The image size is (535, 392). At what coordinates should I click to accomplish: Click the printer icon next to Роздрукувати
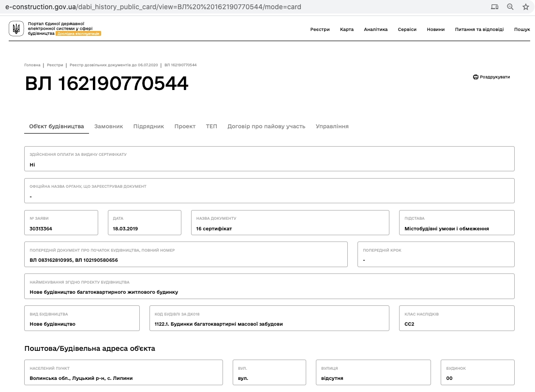476,77
